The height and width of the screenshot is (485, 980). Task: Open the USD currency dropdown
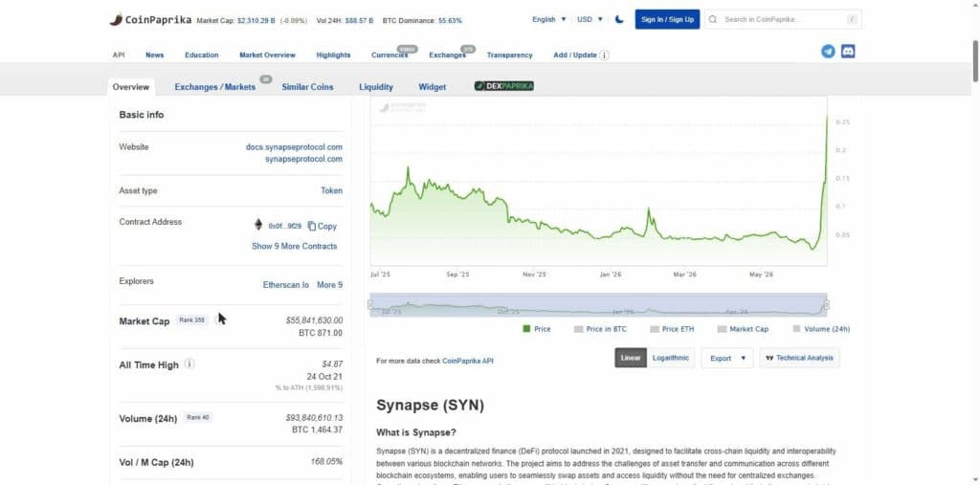(x=590, y=19)
